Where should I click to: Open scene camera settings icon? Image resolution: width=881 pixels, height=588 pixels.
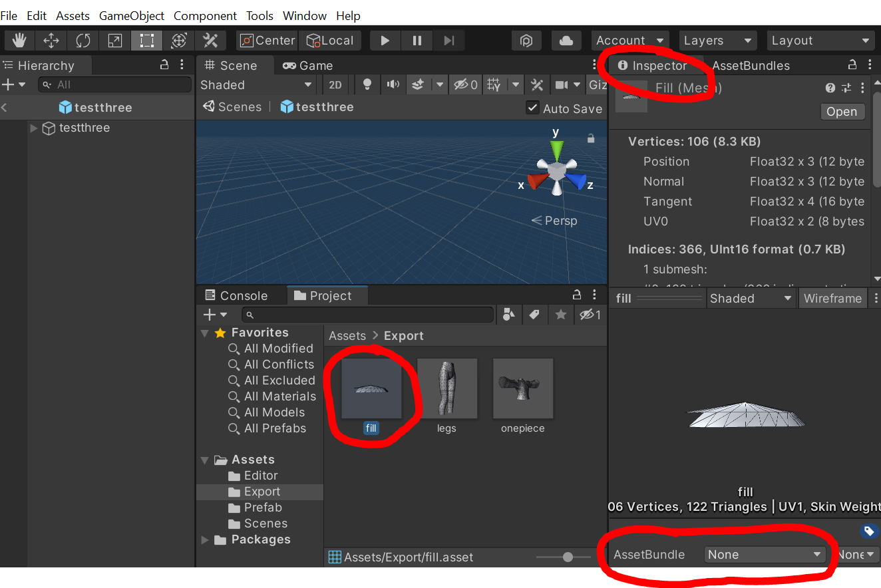(x=562, y=84)
